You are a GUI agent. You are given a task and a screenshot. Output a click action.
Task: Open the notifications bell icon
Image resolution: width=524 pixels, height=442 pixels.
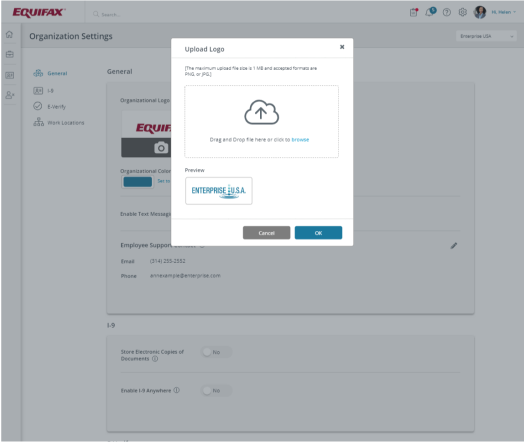[430, 12]
